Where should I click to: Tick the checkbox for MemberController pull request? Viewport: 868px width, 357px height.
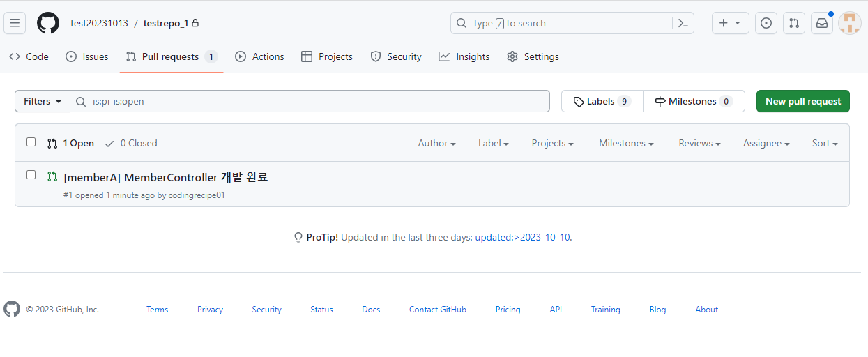point(31,175)
